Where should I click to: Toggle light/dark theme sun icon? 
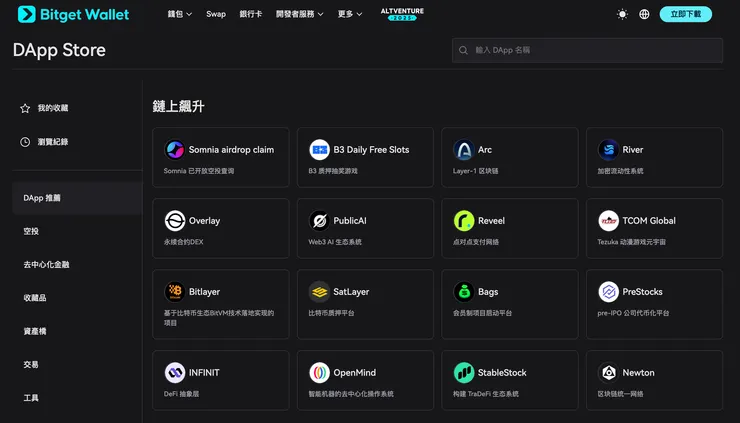click(622, 14)
